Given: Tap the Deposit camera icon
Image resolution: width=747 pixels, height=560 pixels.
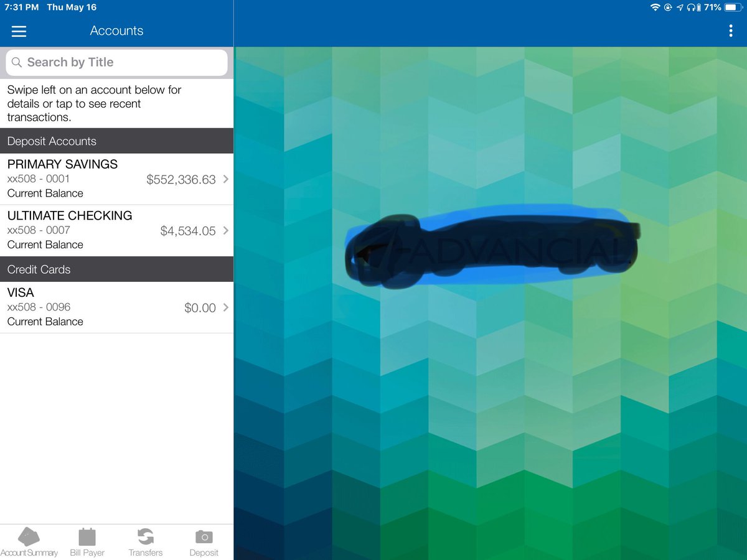Looking at the screenshot, I should click(x=204, y=537).
